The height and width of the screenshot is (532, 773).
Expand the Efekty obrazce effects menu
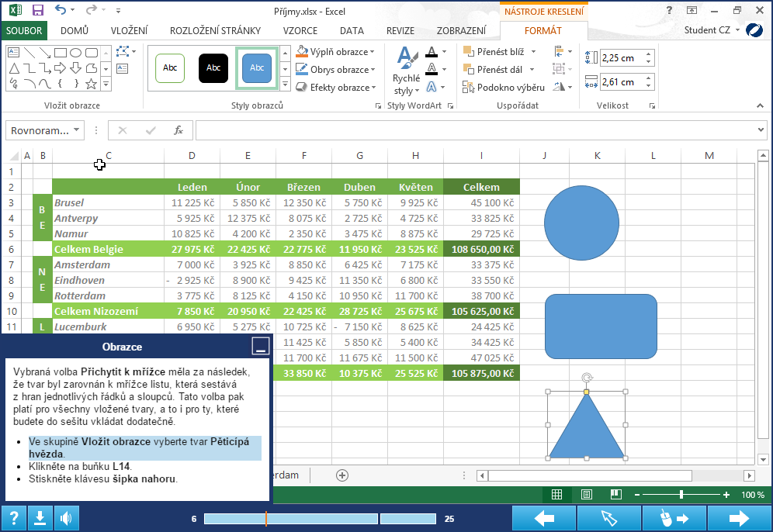pyautogui.click(x=335, y=87)
